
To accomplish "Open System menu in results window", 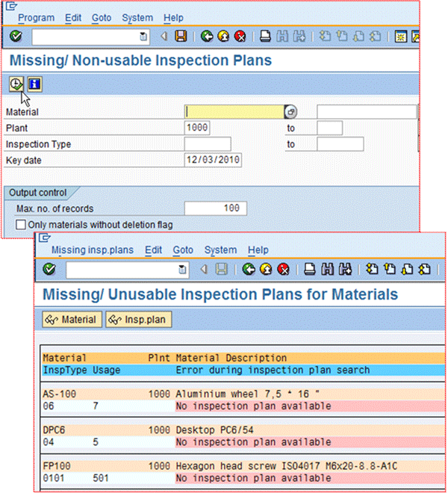I will pyautogui.click(x=220, y=250).
